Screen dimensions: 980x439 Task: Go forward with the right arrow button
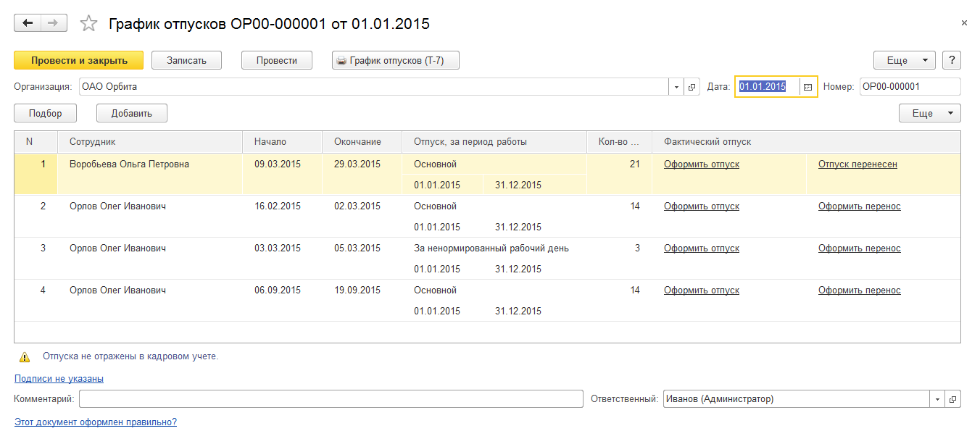54,23
